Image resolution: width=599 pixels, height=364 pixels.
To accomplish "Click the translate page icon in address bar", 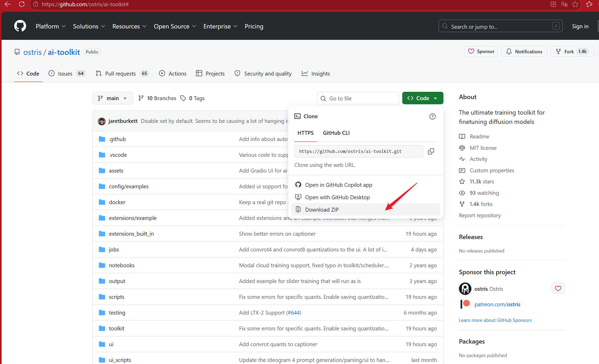I will click(x=564, y=4).
